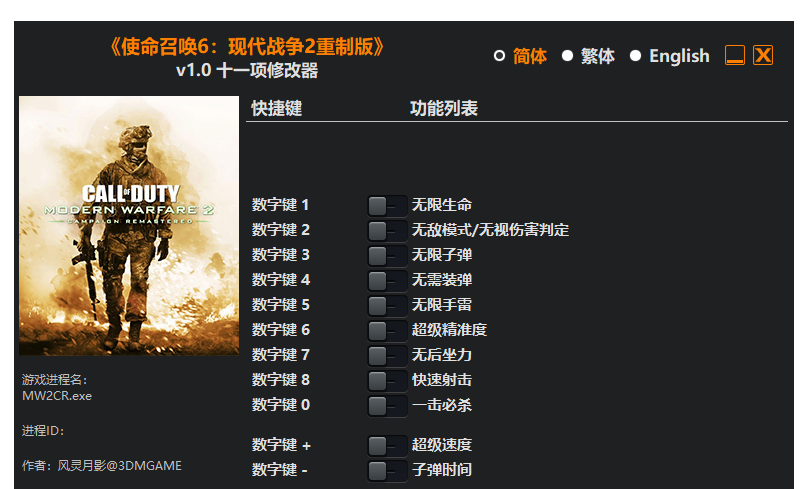Screen dimensions: 811x489
Task: Enable 子弹时间 toggle
Action: pos(387,470)
